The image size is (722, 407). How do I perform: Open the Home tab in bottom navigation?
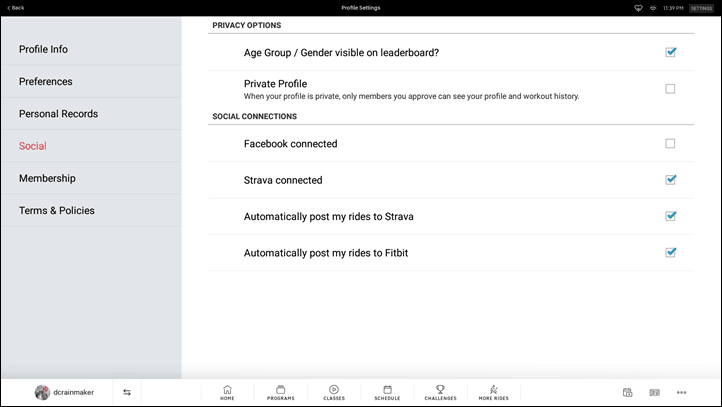click(x=227, y=393)
